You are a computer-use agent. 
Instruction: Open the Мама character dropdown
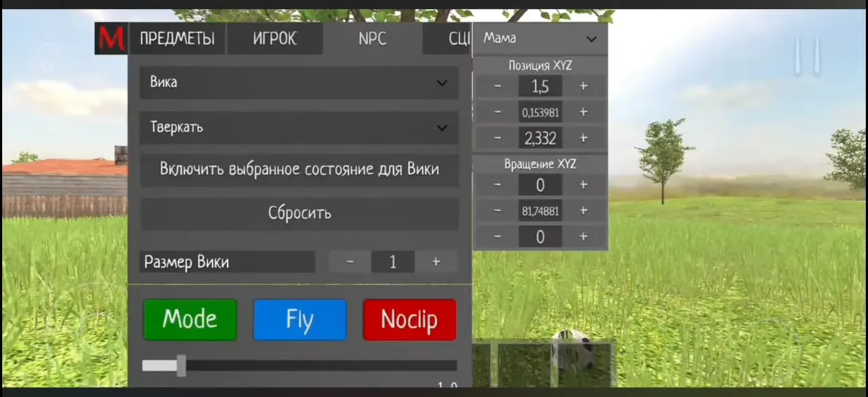(540, 38)
